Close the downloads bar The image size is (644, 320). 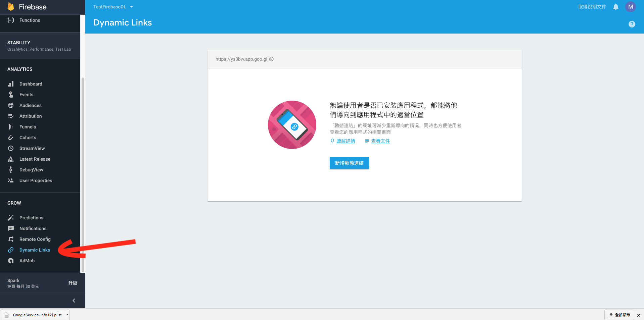click(x=639, y=315)
